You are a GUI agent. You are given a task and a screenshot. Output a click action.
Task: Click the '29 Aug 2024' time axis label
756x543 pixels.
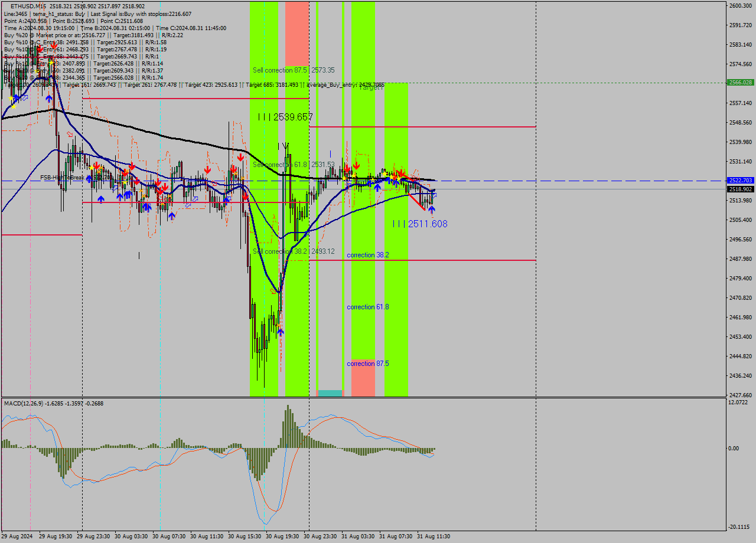pyautogui.click(x=17, y=537)
